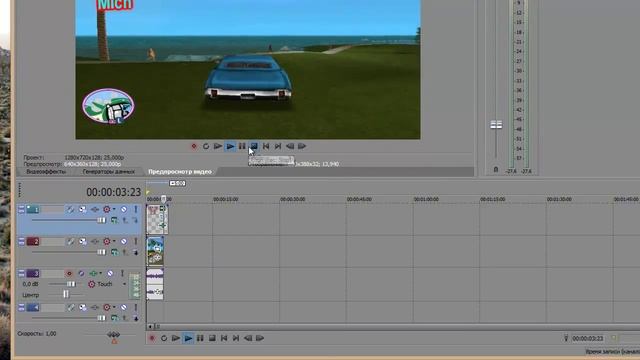Click the track 3 volume slider handle

coord(71,284)
